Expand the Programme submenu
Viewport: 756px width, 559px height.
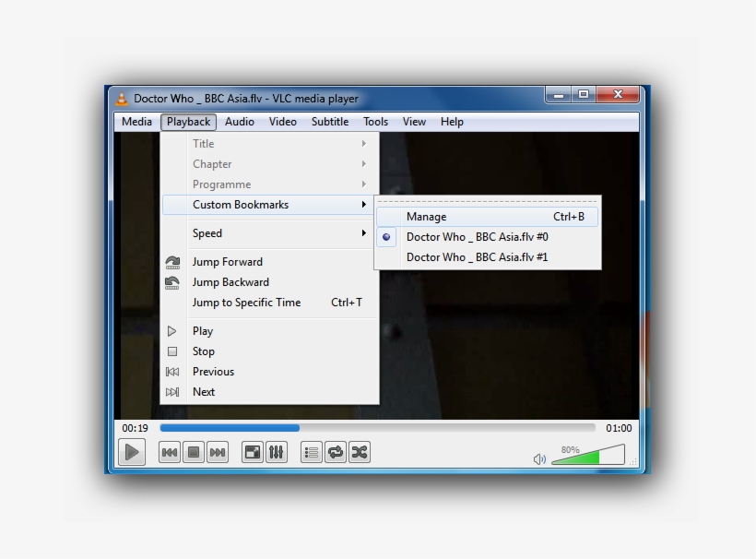(x=269, y=184)
